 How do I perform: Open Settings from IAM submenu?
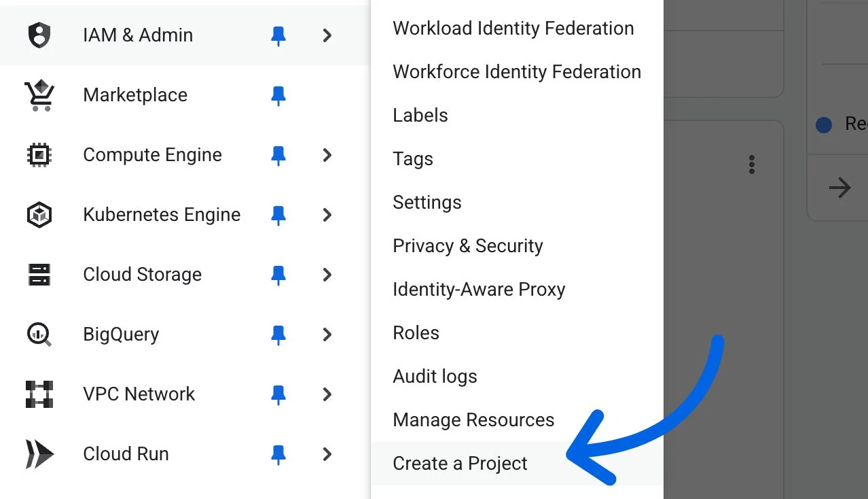427,203
